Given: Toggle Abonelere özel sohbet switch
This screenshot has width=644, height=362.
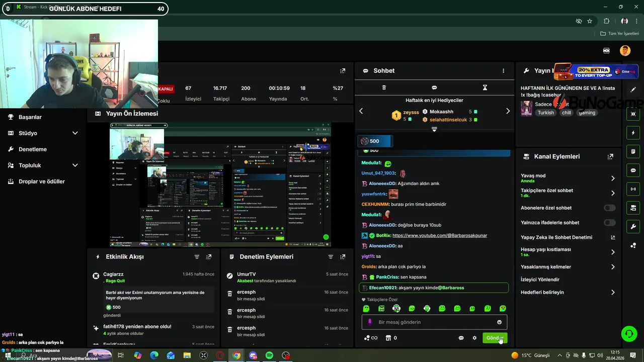Looking at the screenshot, I should point(609,208).
